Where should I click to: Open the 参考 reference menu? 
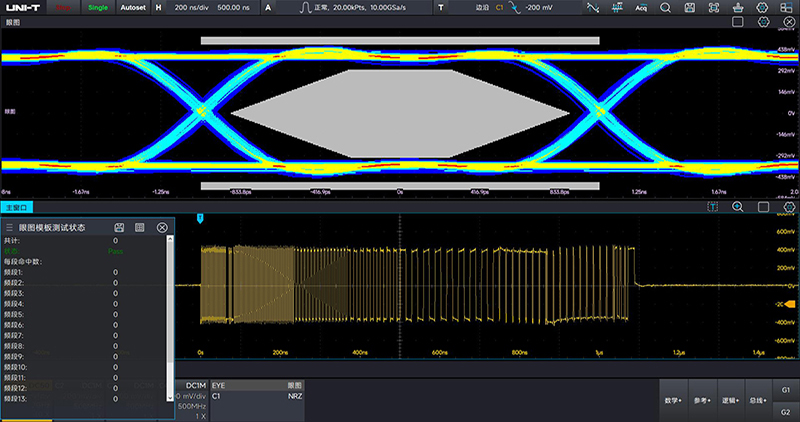click(x=702, y=401)
